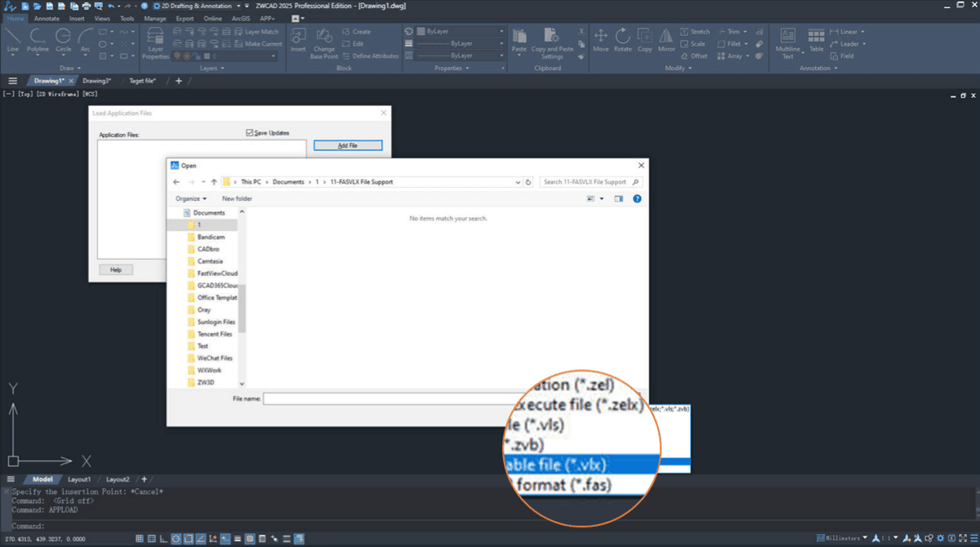Click Change Base Point tool
The height and width of the screenshot is (547, 980).
324,43
